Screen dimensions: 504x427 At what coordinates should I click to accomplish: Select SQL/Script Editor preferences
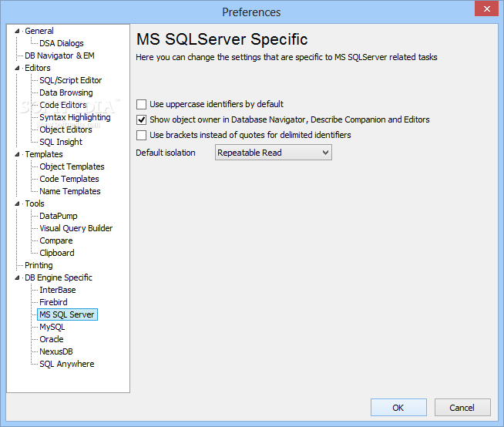click(x=70, y=80)
